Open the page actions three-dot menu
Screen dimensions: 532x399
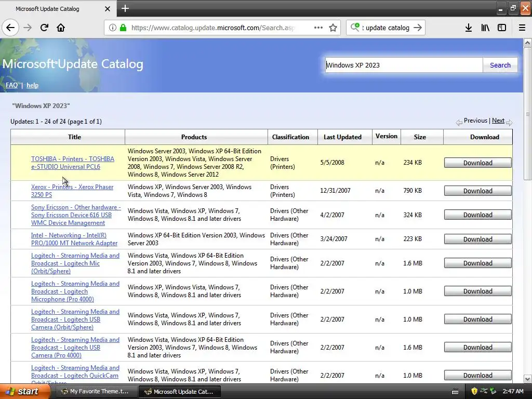(x=318, y=28)
